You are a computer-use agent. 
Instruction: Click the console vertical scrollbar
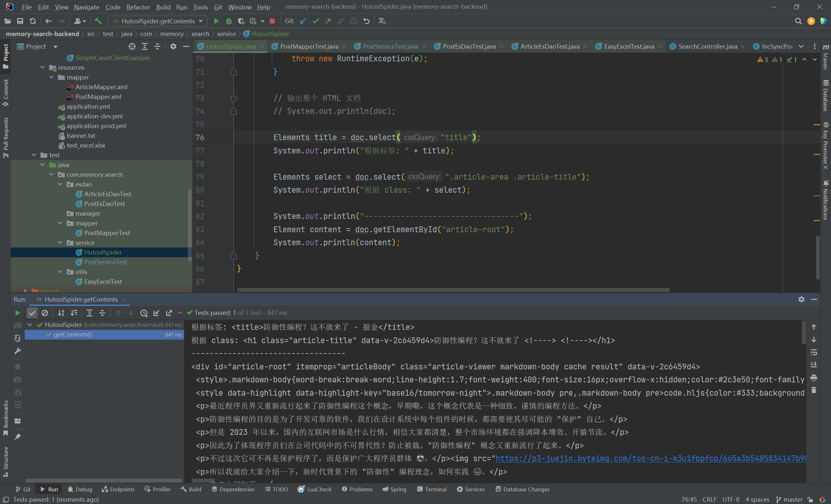[804, 332]
